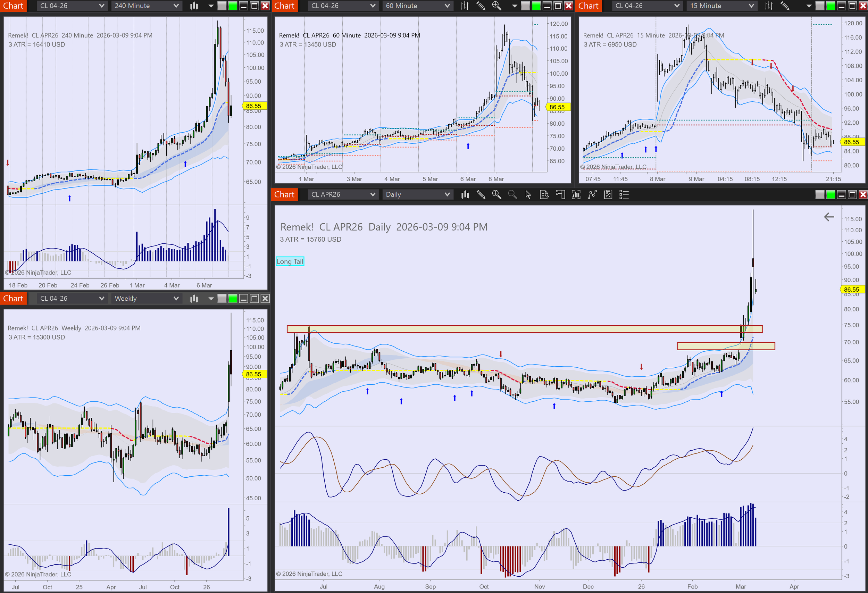Open Data Box icon in Daily chart toolbar

(x=544, y=194)
